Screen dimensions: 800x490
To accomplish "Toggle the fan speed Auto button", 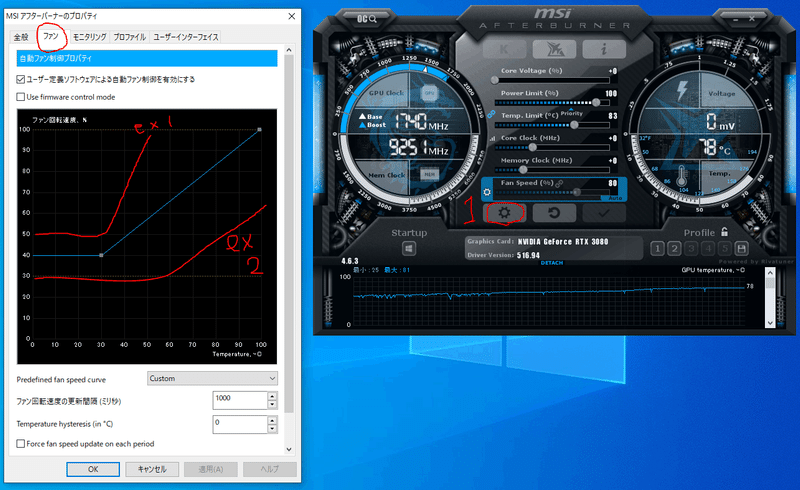I will [615, 198].
